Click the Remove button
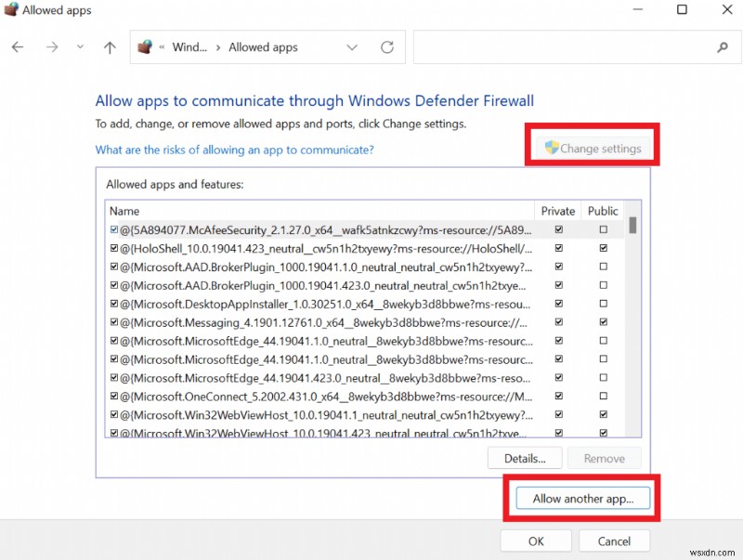Screen dimensions: 743x560 click(x=605, y=458)
